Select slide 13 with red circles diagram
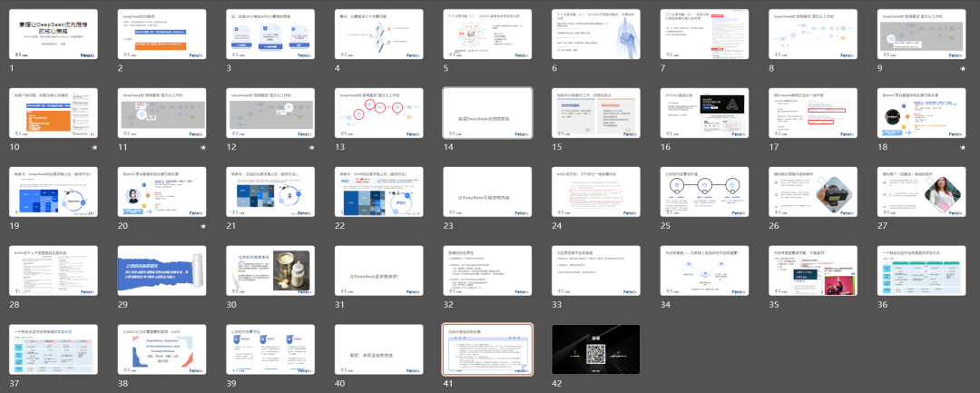Viewport: 980px width, 393px height. click(377, 113)
